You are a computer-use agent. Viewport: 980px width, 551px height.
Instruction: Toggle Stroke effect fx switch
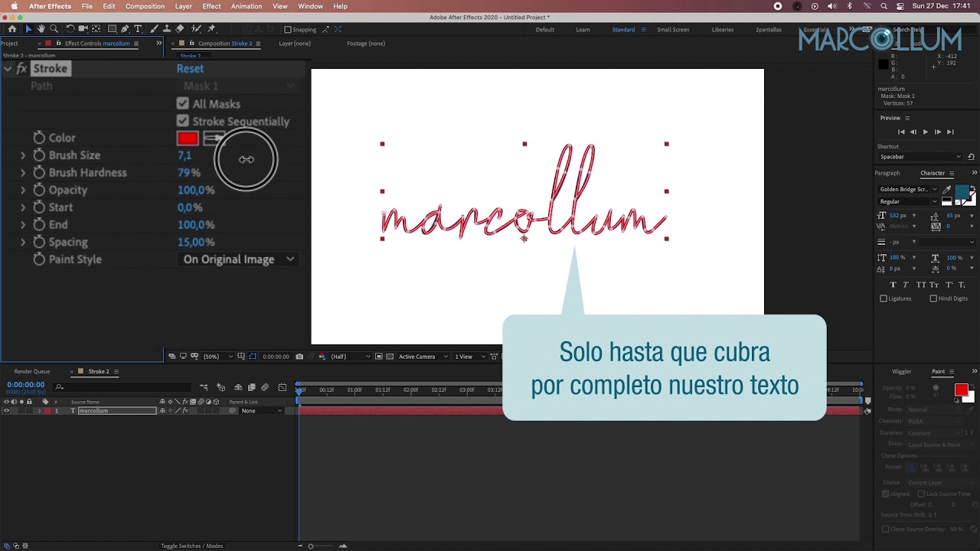[x=21, y=69]
